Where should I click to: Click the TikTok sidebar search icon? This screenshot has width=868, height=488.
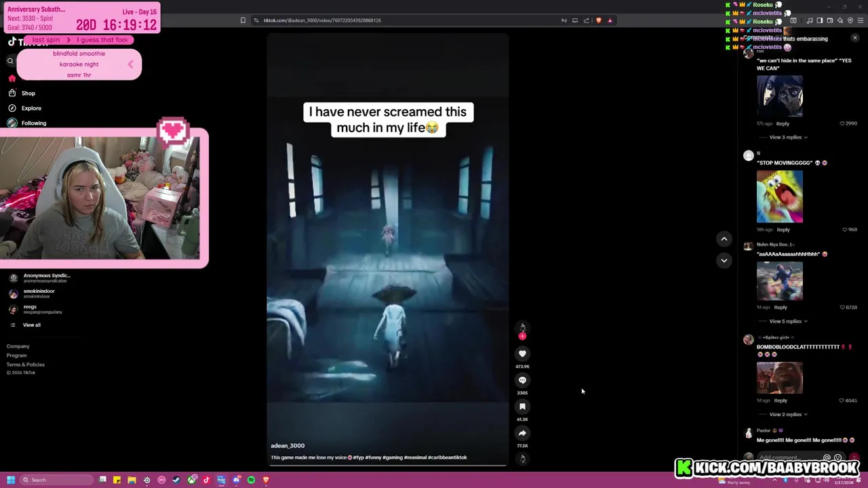click(10, 61)
